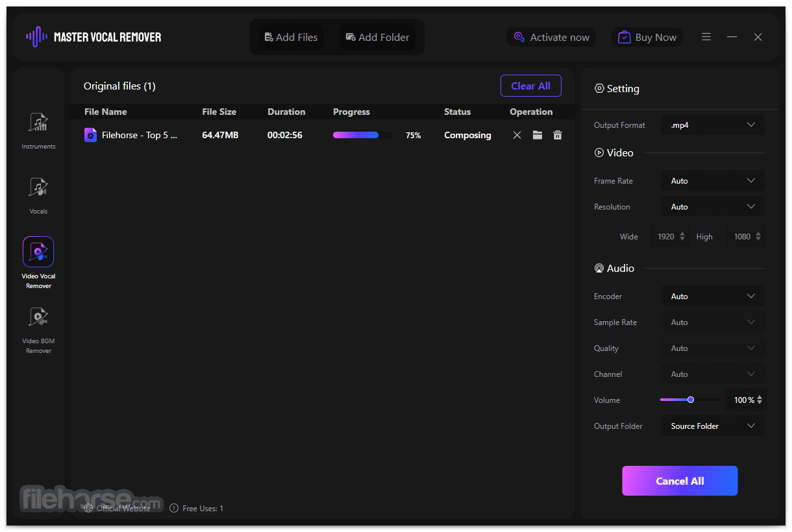Screen dimensions: 792x532
Task: Open the Encoder dropdown
Action: point(713,296)
